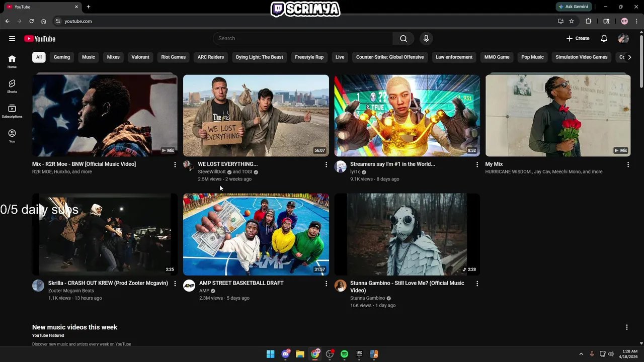Open My Mix thumbnail with roses
Image resolution: width=644 pixels, height=362 pixels.
click(558, 116)
